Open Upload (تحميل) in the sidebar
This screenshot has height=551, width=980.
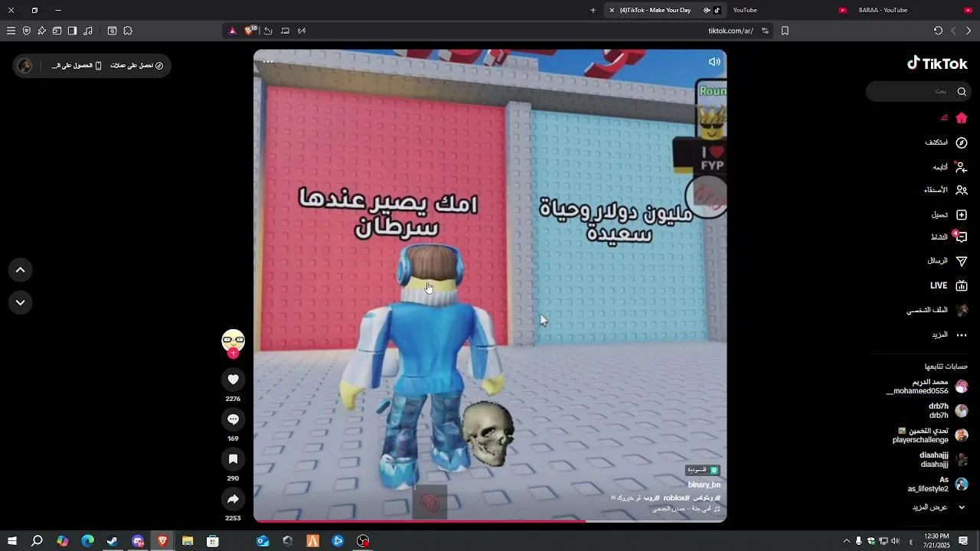point(949,215)
